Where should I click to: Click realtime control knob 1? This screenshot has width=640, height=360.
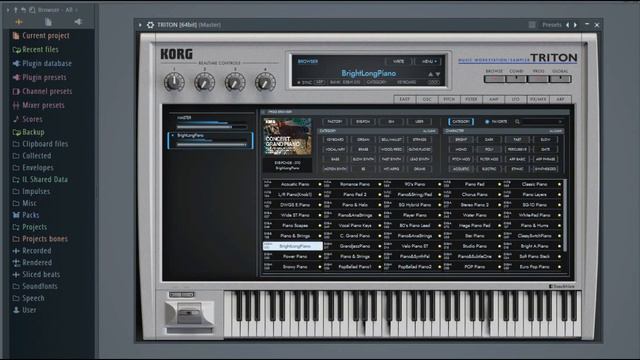point(174,82)
